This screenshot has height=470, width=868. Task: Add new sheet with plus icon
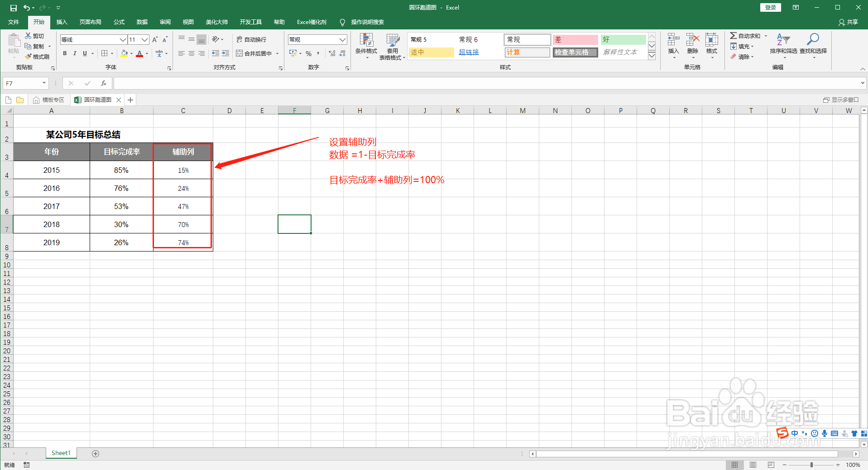click(96, 453)
